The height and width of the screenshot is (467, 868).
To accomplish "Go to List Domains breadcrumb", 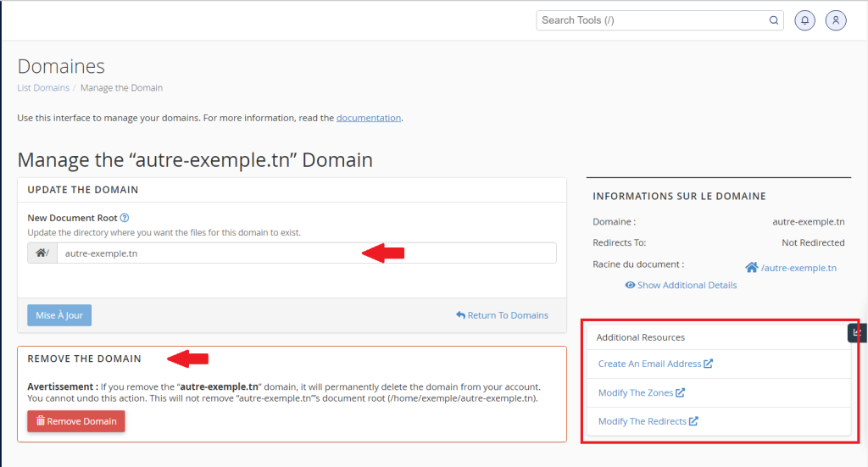I will 43,88.
